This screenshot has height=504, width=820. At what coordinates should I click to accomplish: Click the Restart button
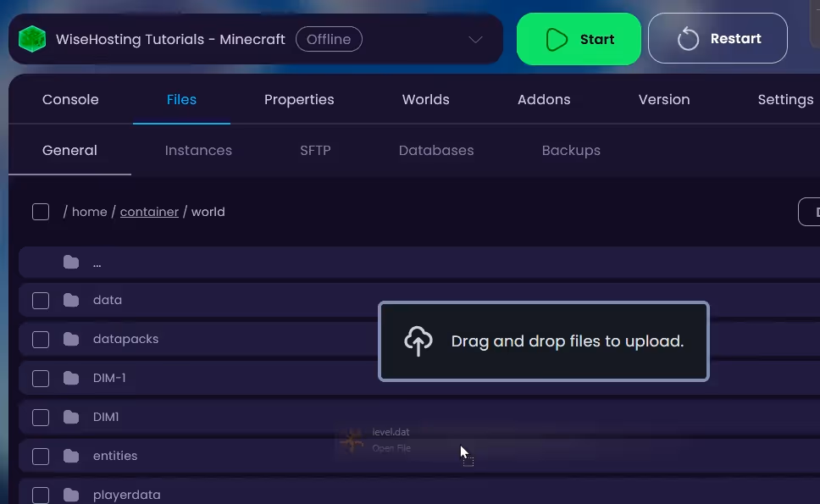pyautogui.click(x=717, y=39)
